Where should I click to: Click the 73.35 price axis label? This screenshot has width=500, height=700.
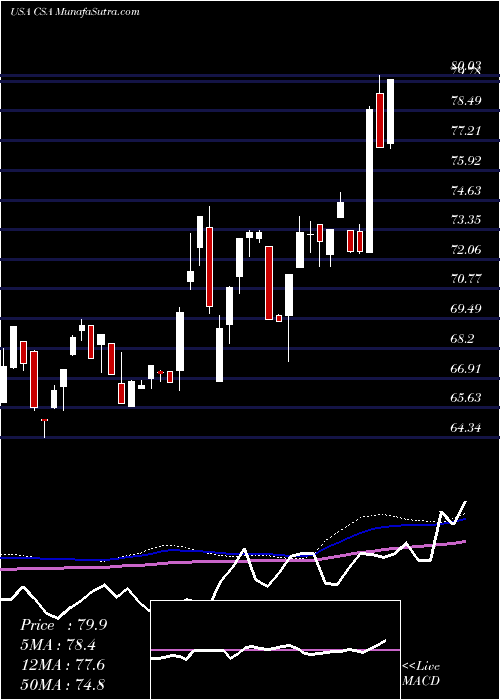coord(467,220)
